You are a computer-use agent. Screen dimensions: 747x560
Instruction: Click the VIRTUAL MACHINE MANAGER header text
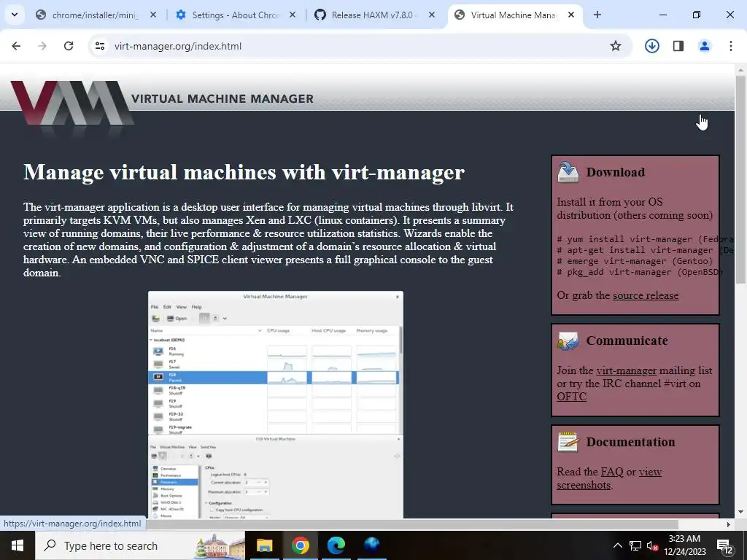[x=222, y=99]
